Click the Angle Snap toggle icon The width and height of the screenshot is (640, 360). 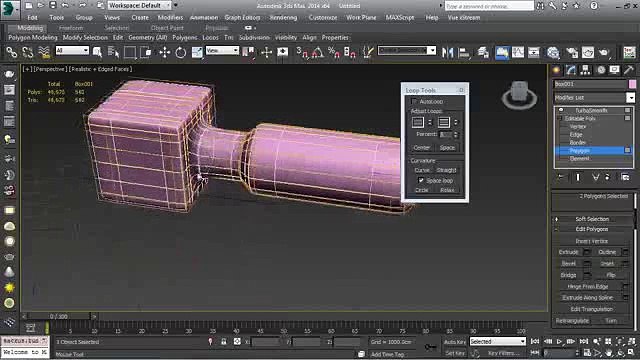tap(318, 52)
